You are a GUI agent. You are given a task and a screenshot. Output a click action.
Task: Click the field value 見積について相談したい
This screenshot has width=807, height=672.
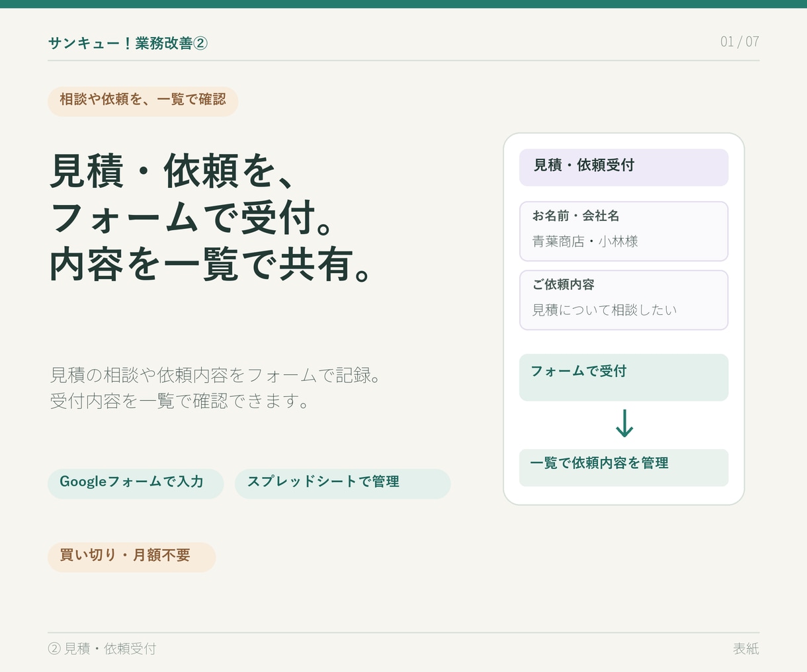tap(605, 310)
